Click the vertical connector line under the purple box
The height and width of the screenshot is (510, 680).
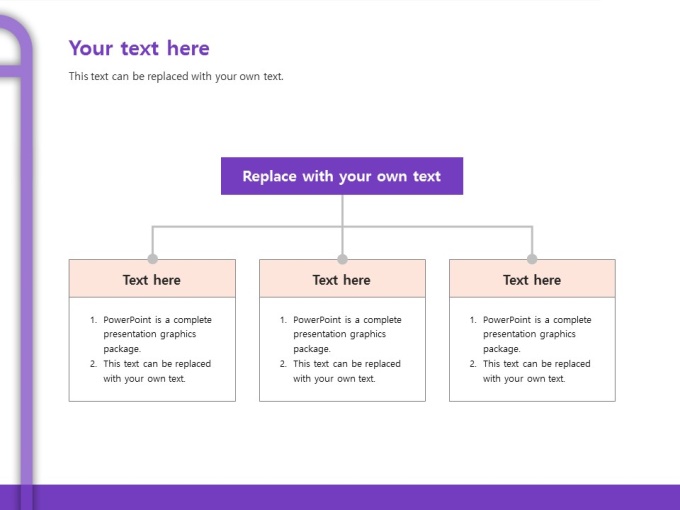342,210
